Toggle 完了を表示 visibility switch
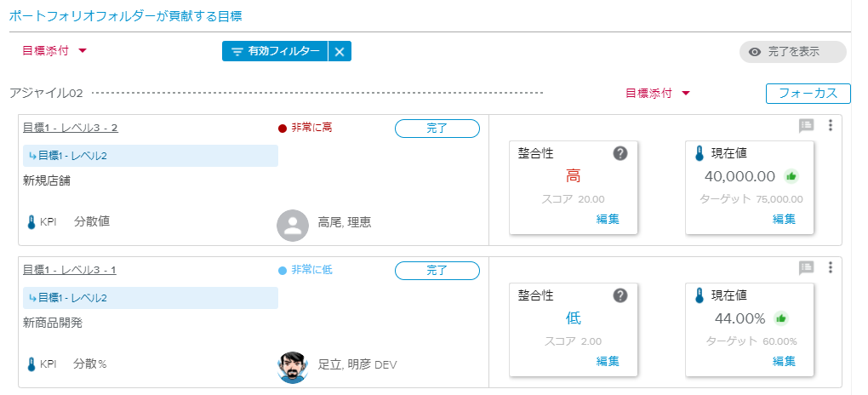 (792, 52)
